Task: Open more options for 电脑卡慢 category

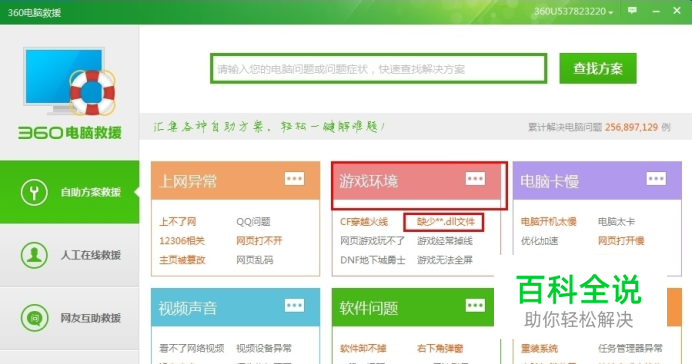Action: (656, 179)
